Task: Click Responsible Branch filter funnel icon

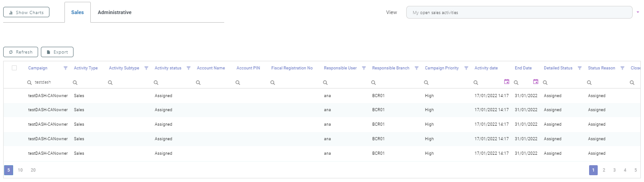Action: (x=416, y=68)
